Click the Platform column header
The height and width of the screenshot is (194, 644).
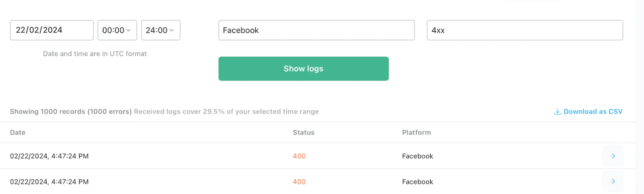click(x=416, y=132)
